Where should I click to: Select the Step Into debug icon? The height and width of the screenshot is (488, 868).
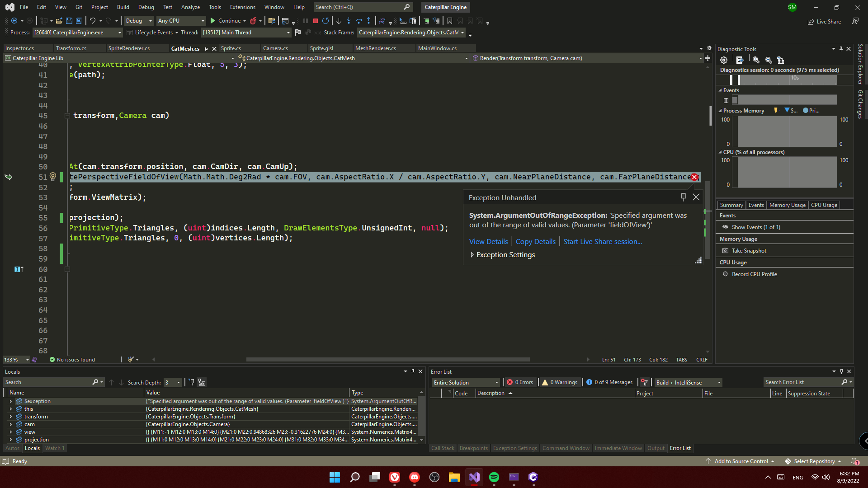(349, 21)
